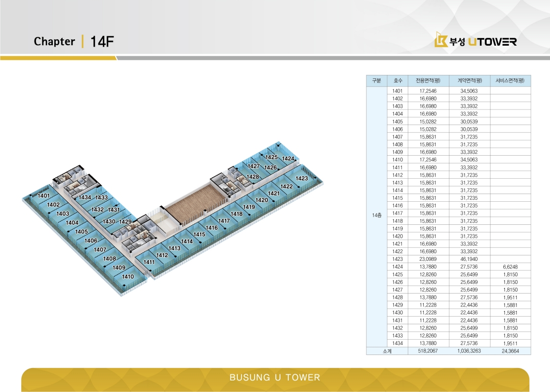The image size is (550, 392).
Task: Click room label 1410 on the plan
Action: tap(128, 277)
